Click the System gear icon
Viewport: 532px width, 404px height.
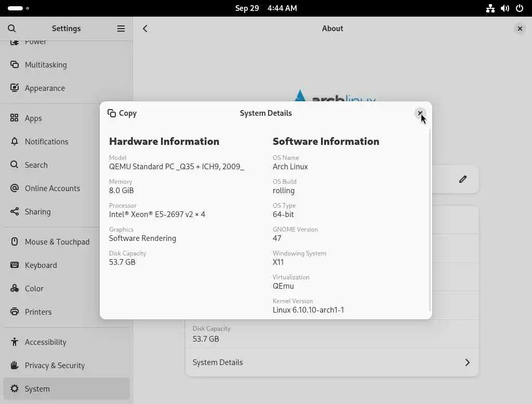pyautogui.click(x=14, y=389)
